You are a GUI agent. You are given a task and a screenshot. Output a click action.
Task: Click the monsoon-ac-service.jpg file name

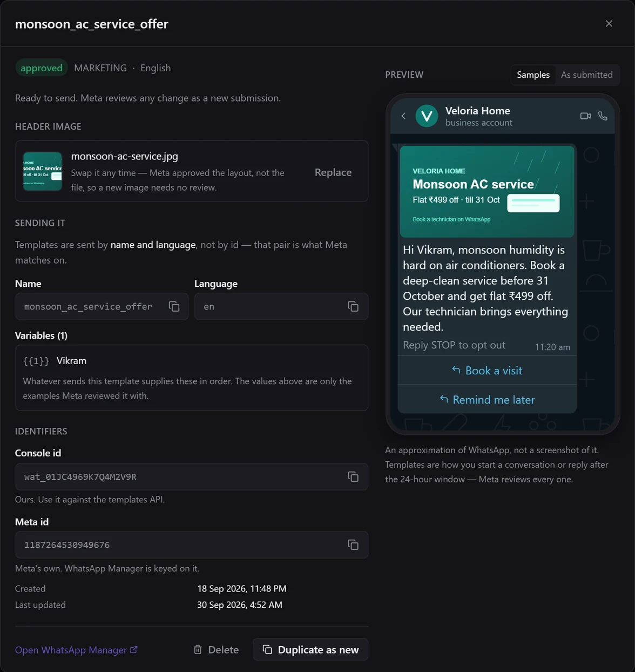(125, 156)
